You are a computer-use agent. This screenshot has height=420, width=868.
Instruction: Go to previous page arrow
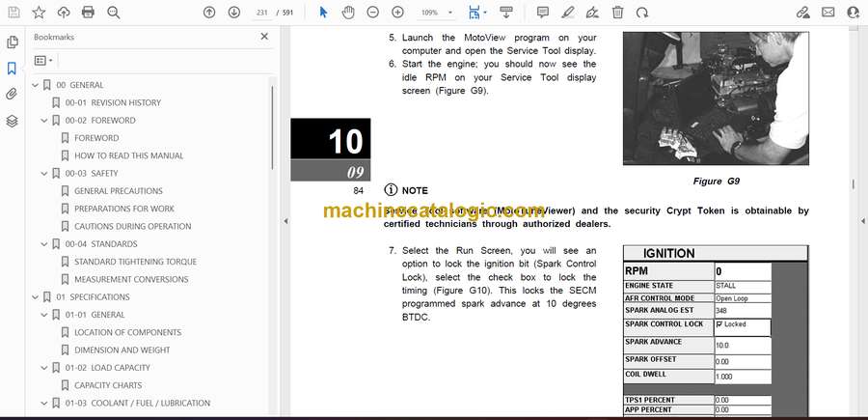[x=209, y=13]
